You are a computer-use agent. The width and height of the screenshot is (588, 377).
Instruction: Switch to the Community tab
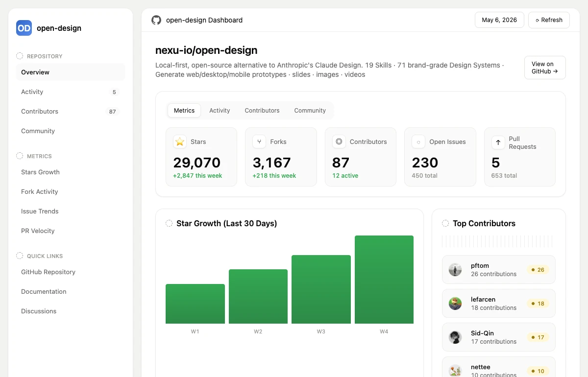click(310, 110)
